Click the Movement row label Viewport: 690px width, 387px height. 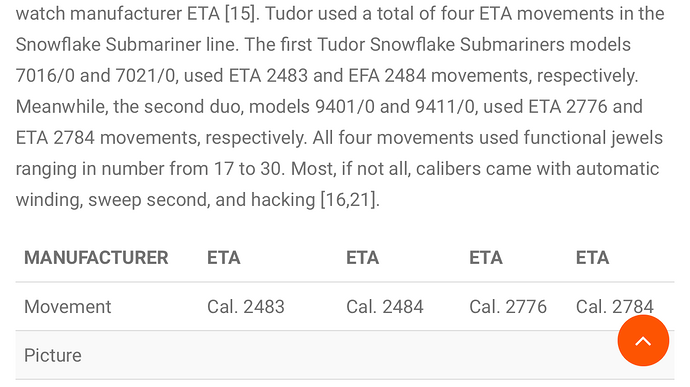[x=67, y=307]
